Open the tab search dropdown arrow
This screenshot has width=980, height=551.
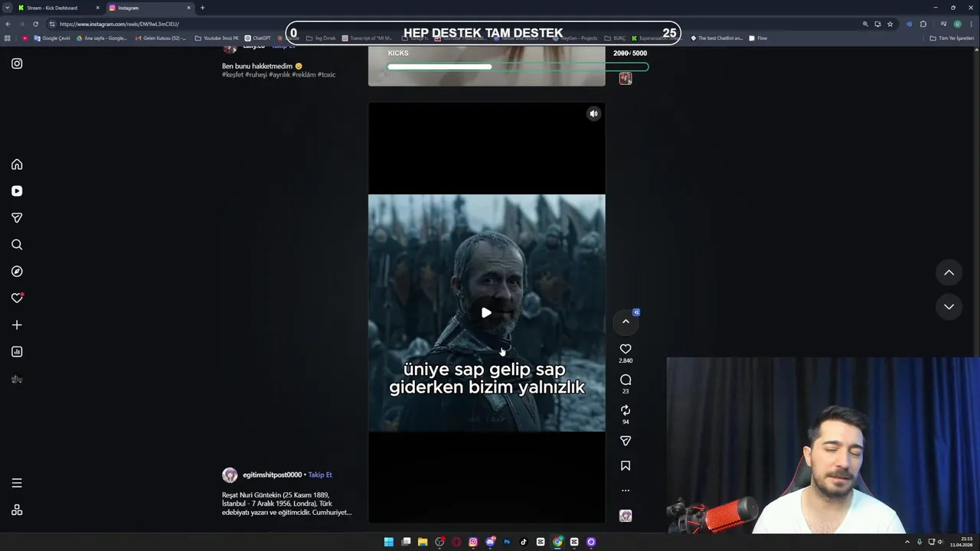7,8
